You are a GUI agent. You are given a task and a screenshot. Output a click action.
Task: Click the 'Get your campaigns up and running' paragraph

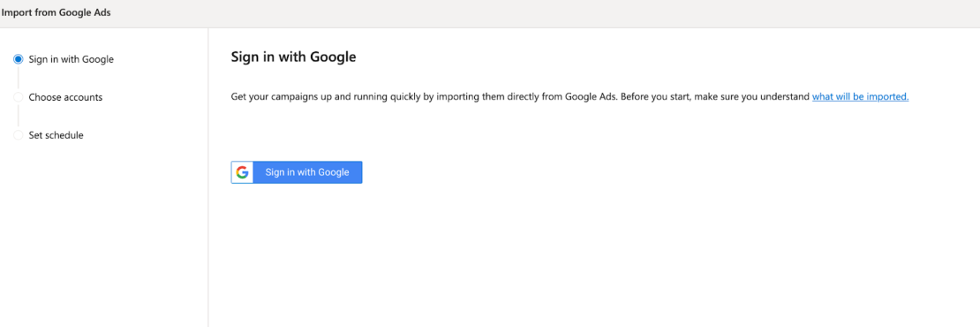pos(569,97)
